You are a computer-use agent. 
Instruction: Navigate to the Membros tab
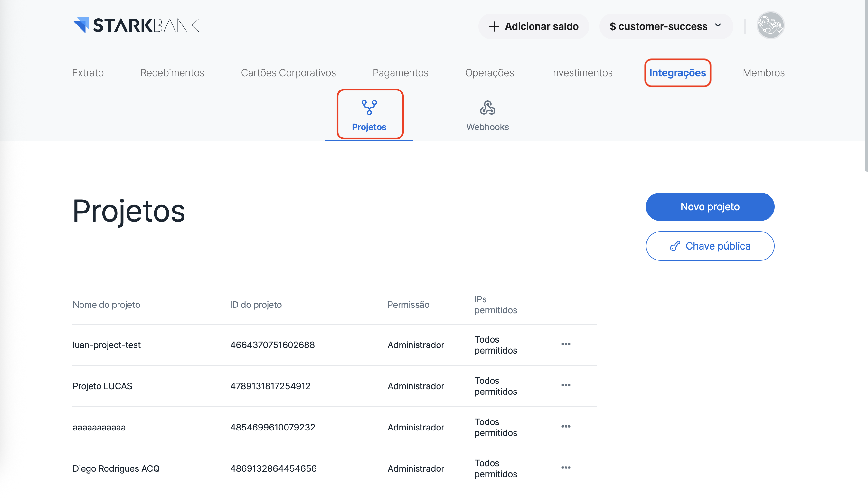click(763, 73)
